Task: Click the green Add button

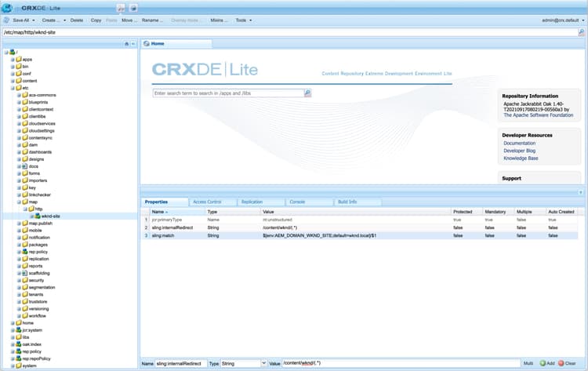Action: [x=547, y=363]
